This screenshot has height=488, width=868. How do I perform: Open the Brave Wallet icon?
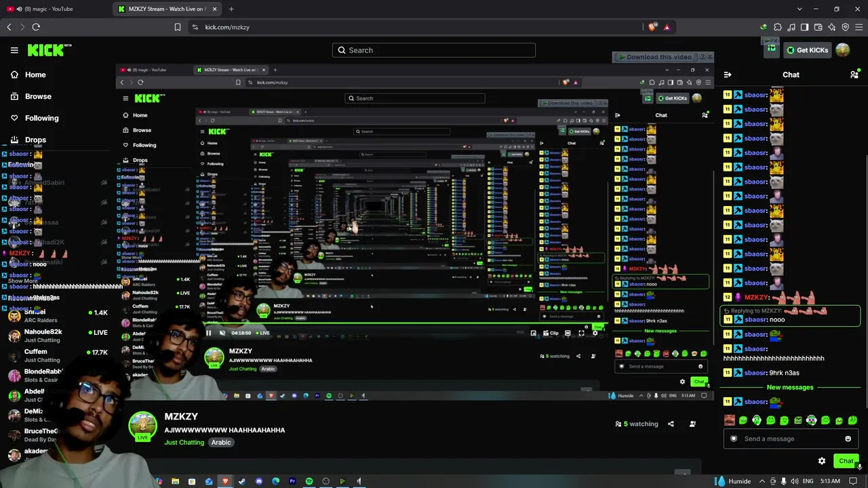818,27
